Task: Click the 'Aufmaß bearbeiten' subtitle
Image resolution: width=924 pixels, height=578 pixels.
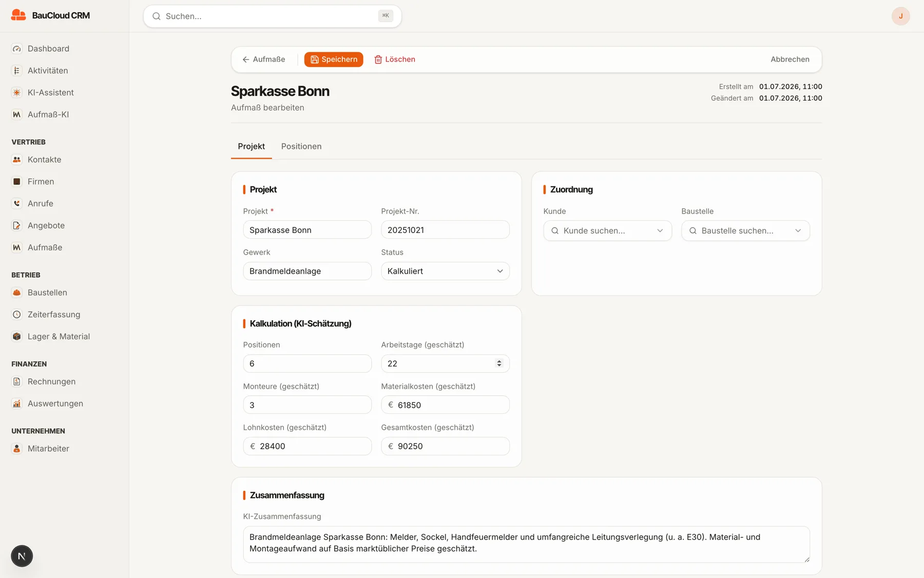Action: point(267,108)
